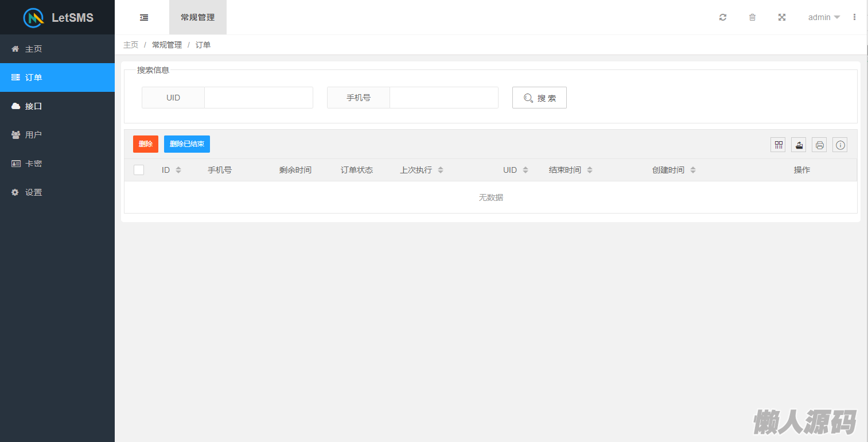Click the green trash icon in header

(752, 17)
